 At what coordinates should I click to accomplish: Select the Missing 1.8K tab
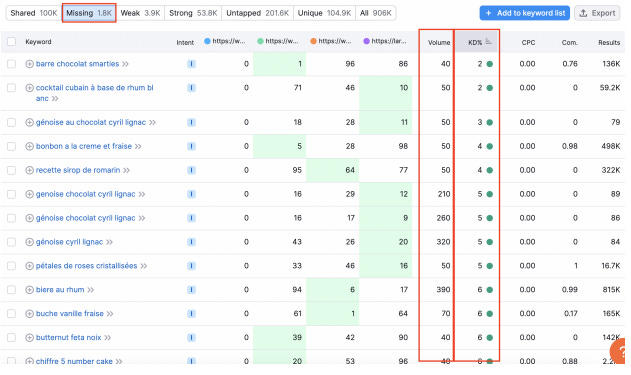point(89,13)
